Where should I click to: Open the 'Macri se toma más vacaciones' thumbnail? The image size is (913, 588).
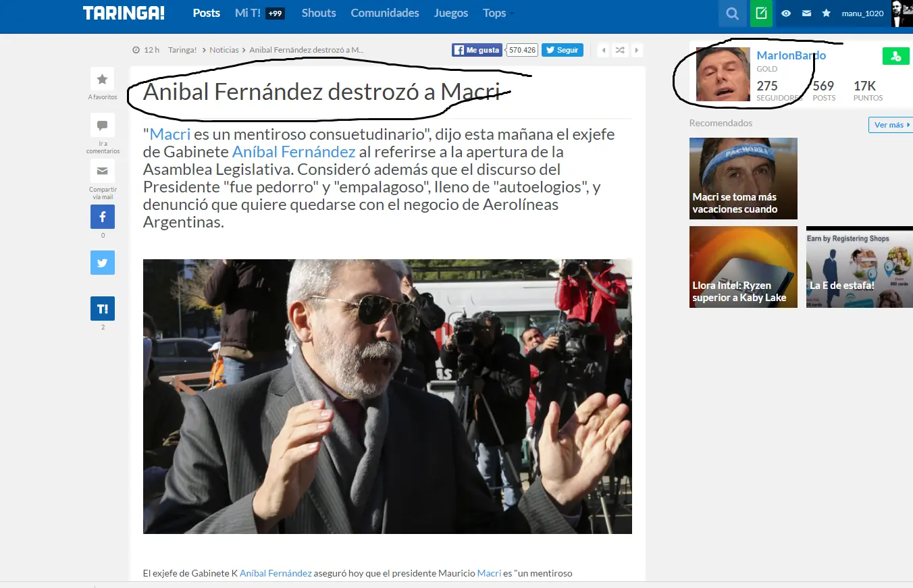pyautogui.click(x=743, y=178)
